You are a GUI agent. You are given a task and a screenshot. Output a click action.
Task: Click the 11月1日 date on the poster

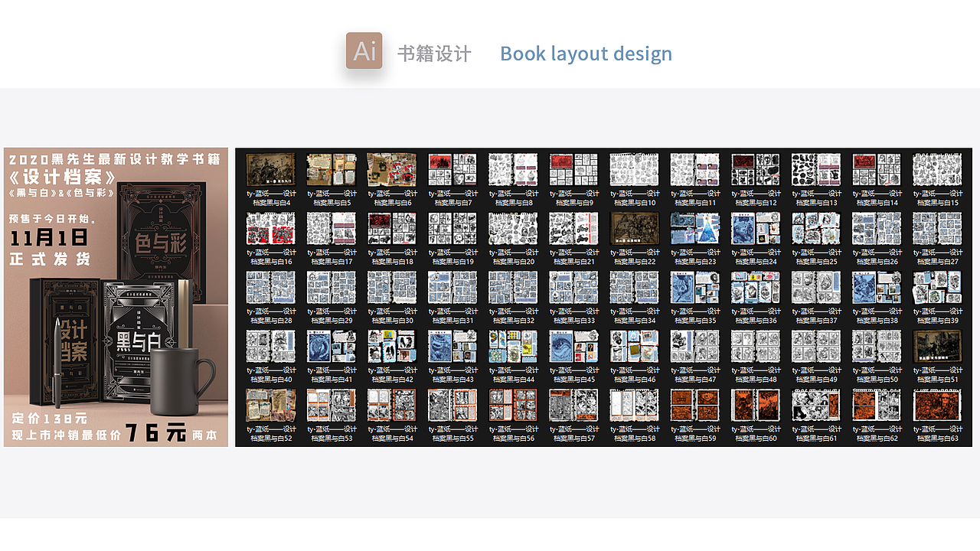point(50,238)
